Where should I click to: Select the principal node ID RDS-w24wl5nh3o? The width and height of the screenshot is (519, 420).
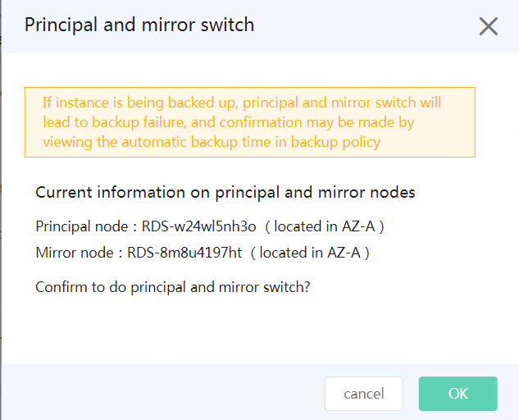click(x=199, y=226)
